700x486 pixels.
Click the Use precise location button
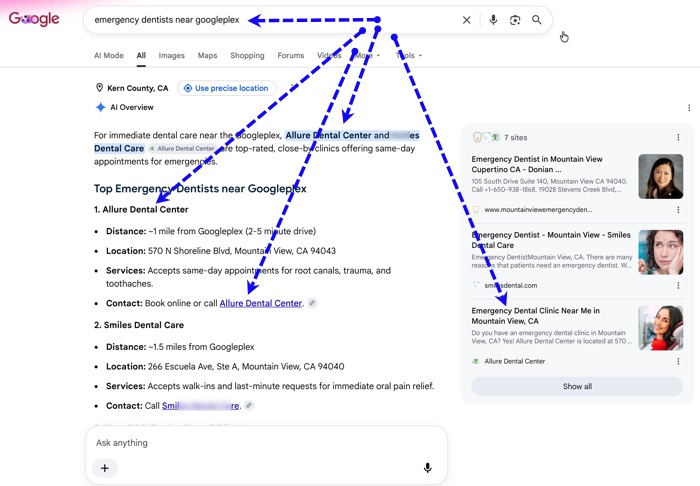[226, 88]
